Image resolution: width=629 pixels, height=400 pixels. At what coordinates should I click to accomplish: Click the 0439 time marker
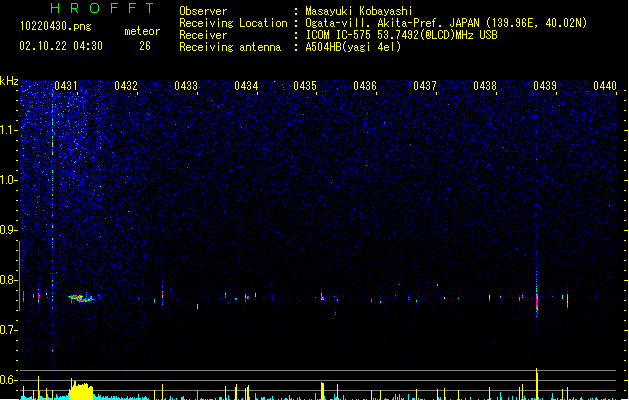[x=545, y=85]
